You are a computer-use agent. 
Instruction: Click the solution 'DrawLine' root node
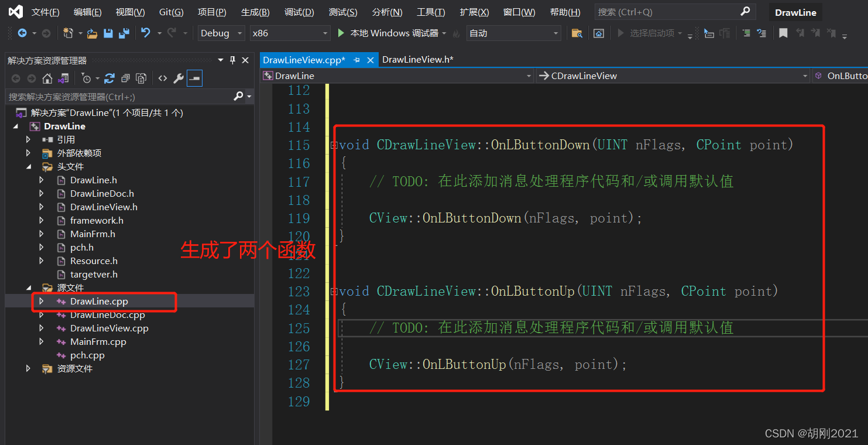pyautogui.click(x=107, y=112)
